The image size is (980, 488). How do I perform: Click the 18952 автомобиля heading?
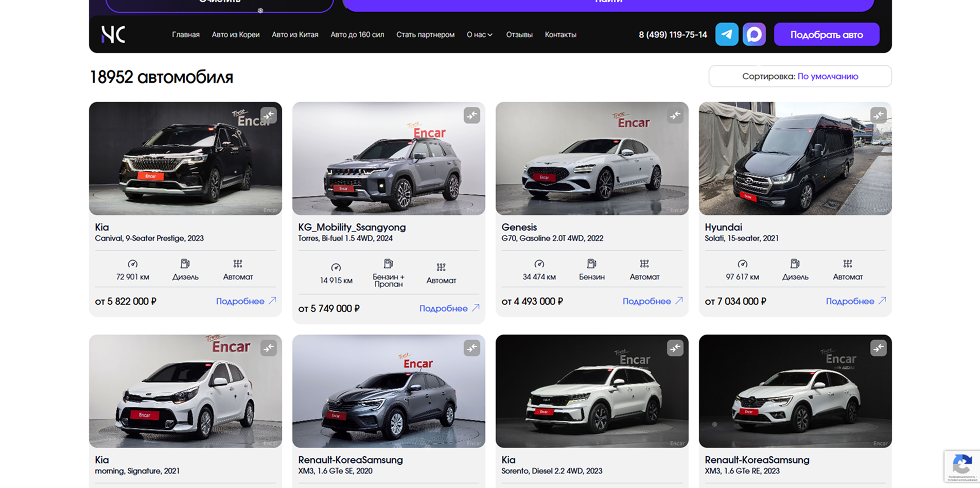pyautogui.click(x=161, y=77)
